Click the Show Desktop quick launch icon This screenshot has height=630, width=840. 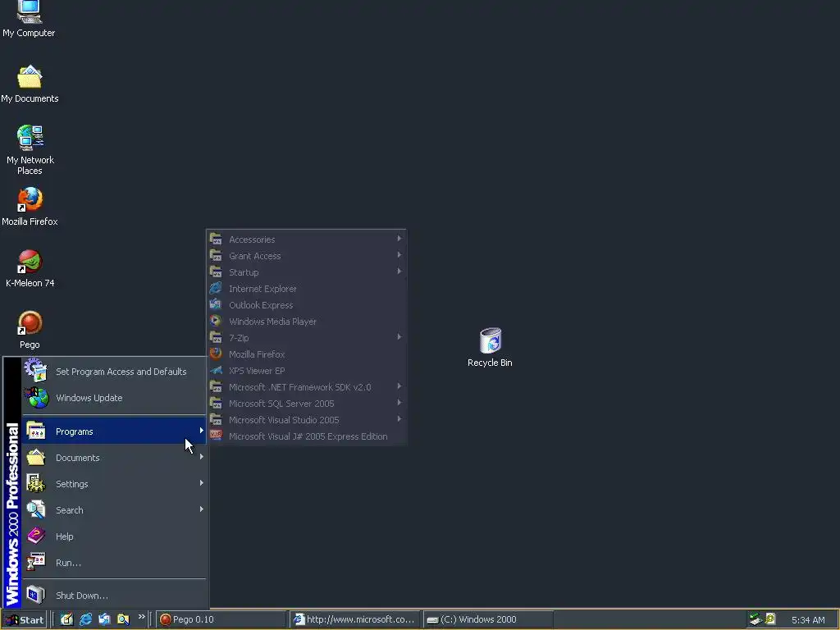pyautogui.click(x=66, y=619)
